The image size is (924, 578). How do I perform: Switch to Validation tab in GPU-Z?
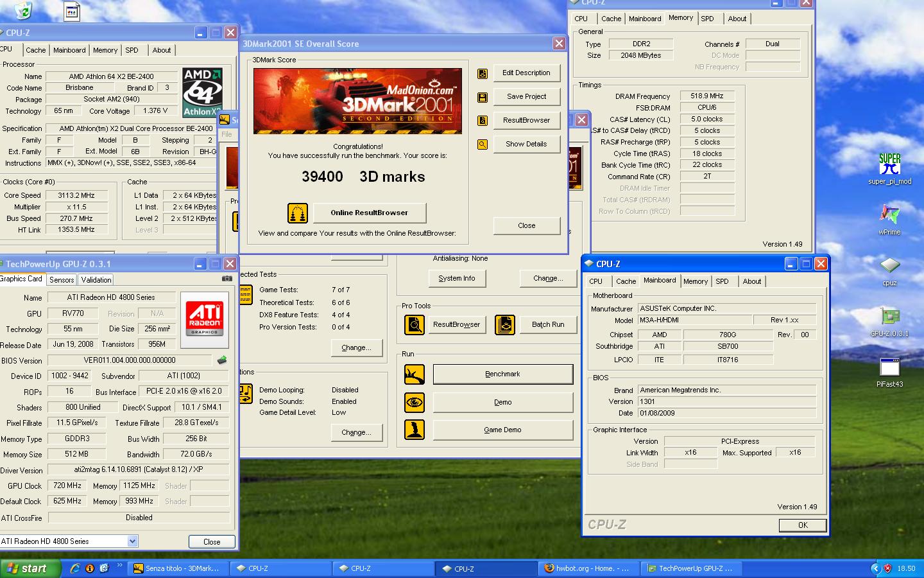coord(96,280)
